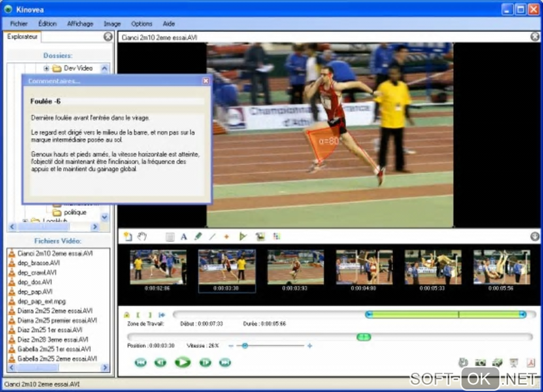Close the Cianci video screen
This screenshot has height=392, width=543.
[535, 36]
